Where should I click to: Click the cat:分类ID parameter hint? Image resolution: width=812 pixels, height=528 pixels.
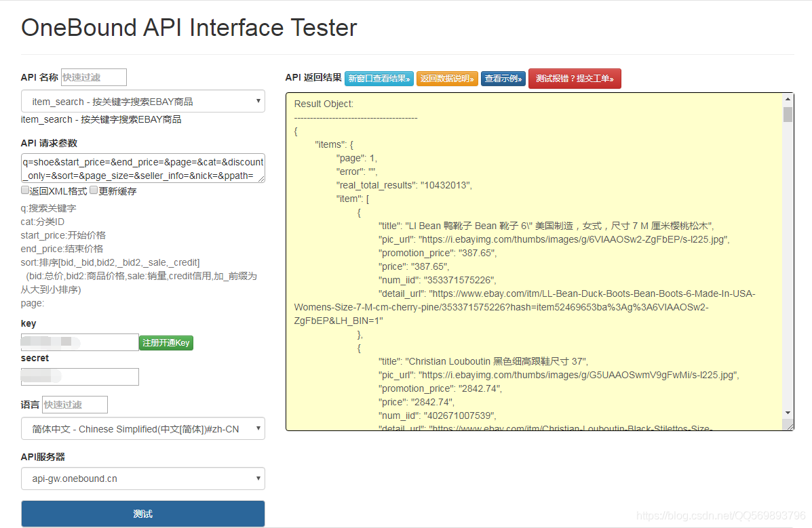[43, 222]
